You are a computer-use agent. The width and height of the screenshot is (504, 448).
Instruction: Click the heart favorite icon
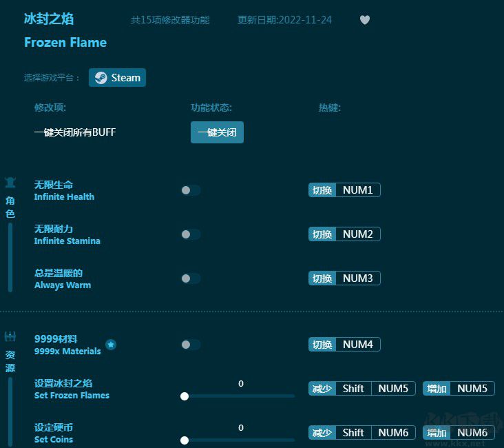[365, 20]
